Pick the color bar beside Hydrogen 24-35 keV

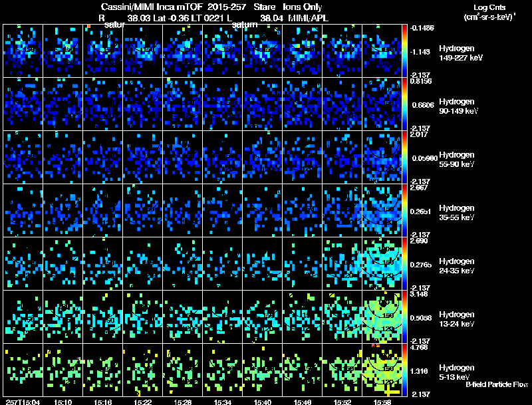pos(406,263)
